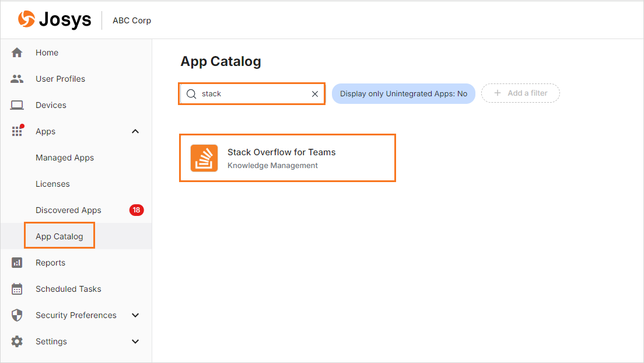644x363 pixels.
Task: Click the plus icon in Add a filter
Action: 498,93
